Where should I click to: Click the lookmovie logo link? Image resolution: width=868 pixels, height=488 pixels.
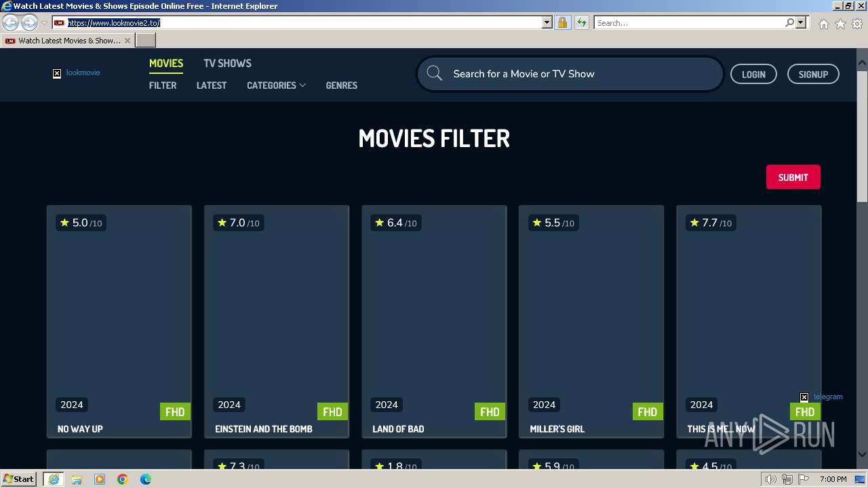click(77, 73)
